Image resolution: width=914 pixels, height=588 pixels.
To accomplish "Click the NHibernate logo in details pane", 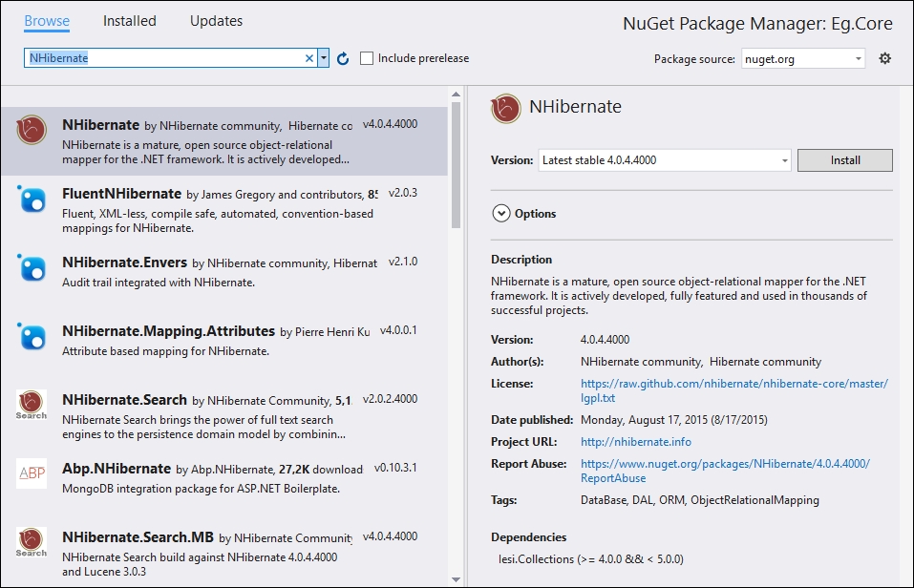I will 506,109.
